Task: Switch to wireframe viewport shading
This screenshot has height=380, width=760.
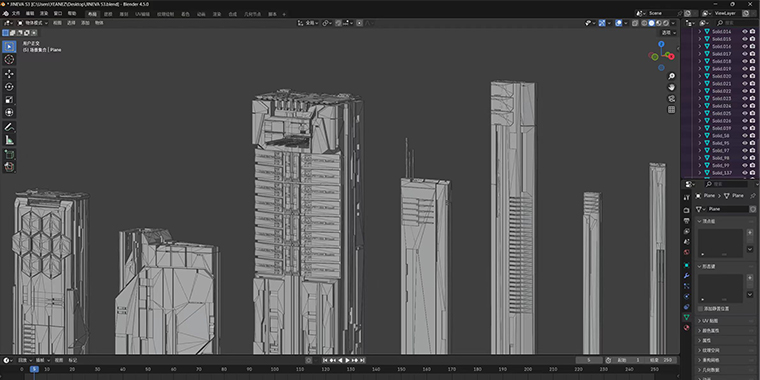Action: click(644, 23)
